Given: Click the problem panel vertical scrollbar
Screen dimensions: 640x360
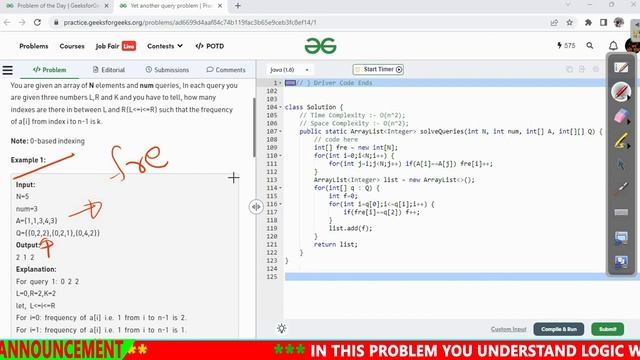Looking at the screenshot, I should 254,127.
